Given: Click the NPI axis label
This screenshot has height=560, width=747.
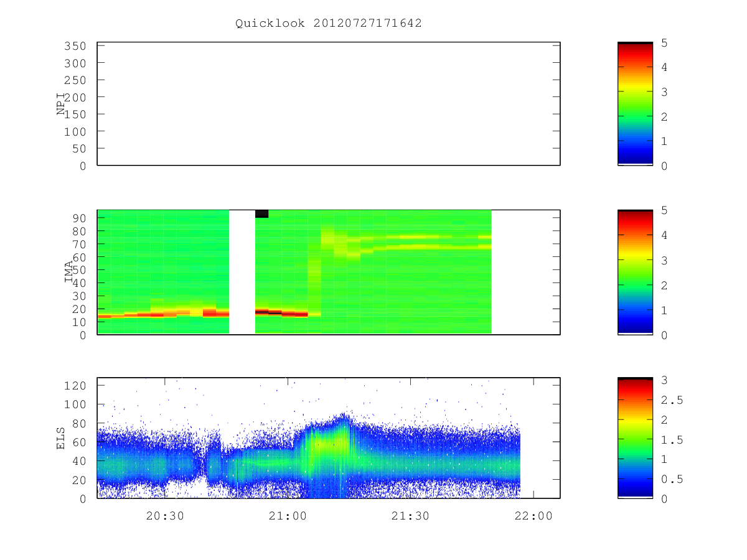Looking at the screenshot, I should point(61,104).
